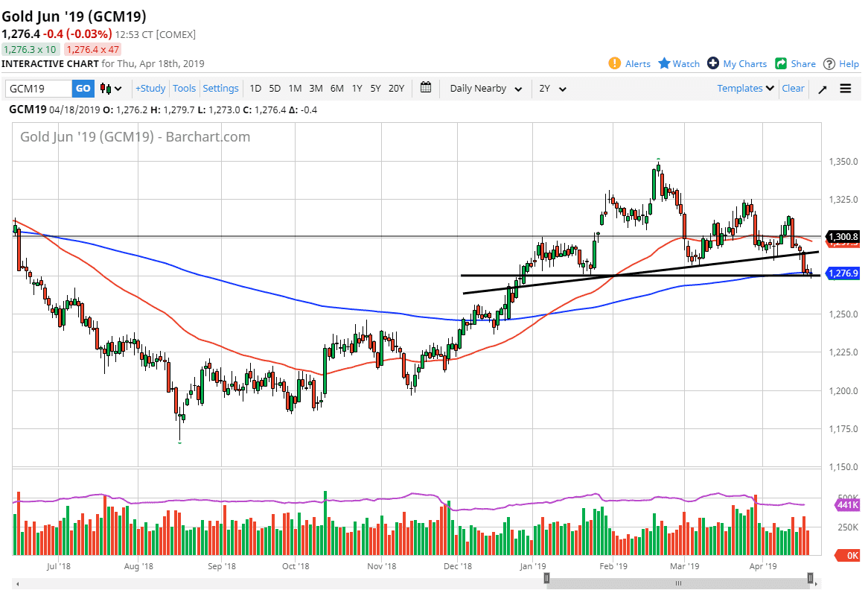868x596 pixels.
Task: Switch to the 5Y time range
Action: point(376,89)
